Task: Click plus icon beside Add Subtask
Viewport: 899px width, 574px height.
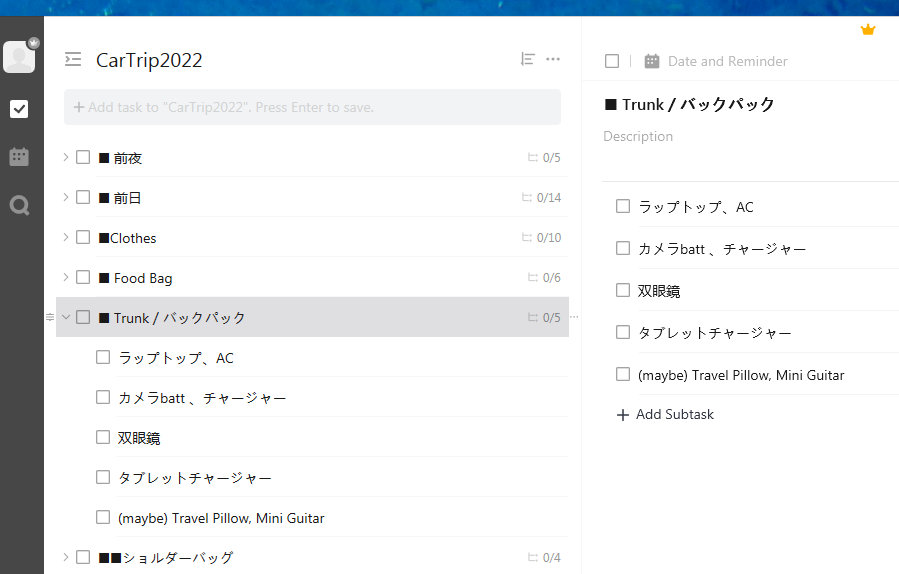Action: pyautogui.click(x=623, y=415)
